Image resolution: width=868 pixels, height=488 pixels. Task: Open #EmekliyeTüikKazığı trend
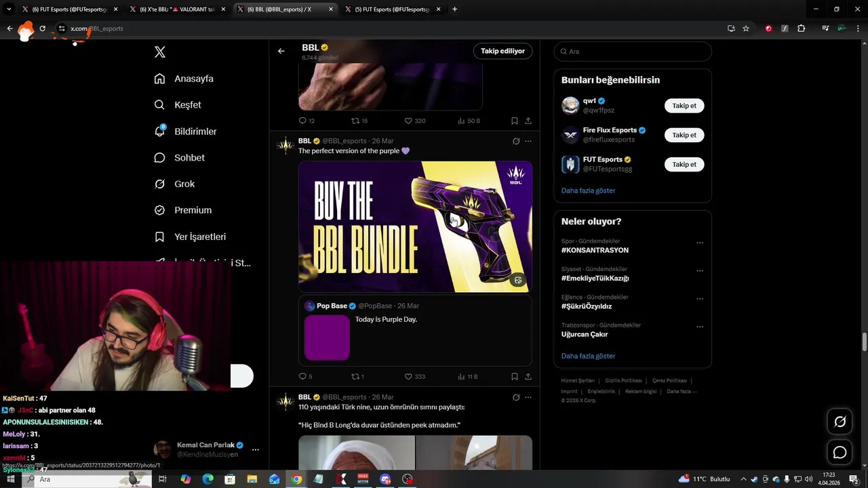click(x=595, y=278)
